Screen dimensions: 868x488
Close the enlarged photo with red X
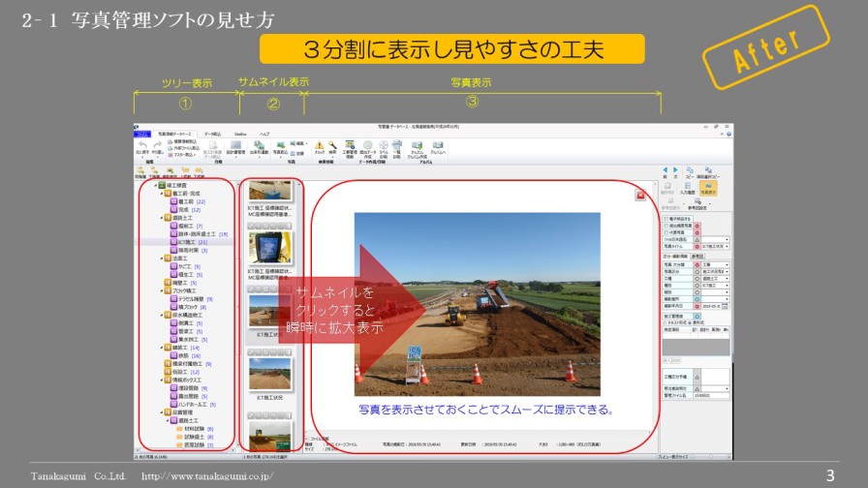click(x=640, y=195)
